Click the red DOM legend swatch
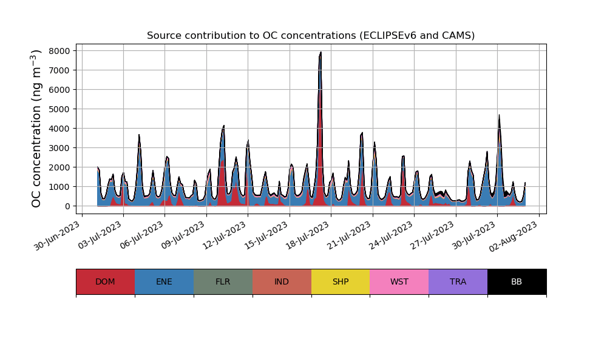The width and height of the screenshot is (607, 364). (x=105, y=281)
